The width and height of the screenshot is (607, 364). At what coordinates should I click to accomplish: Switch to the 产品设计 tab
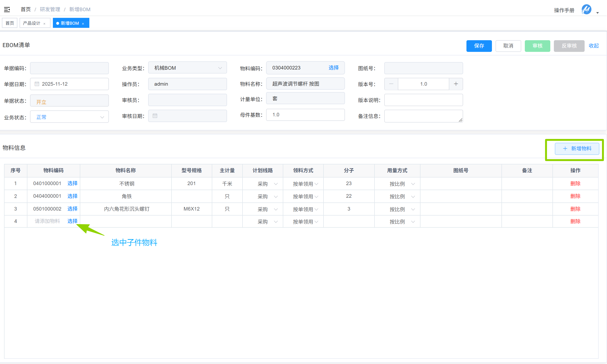(32, 23)
